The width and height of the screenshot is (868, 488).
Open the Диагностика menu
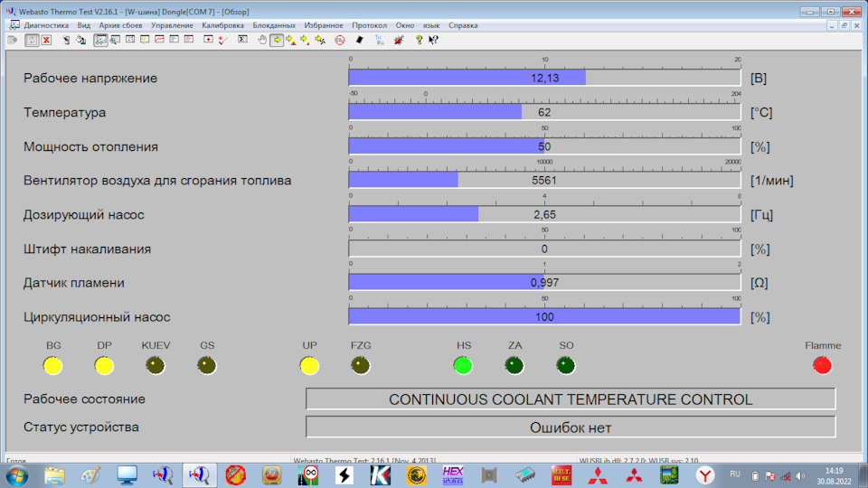[x=46, y=25]
